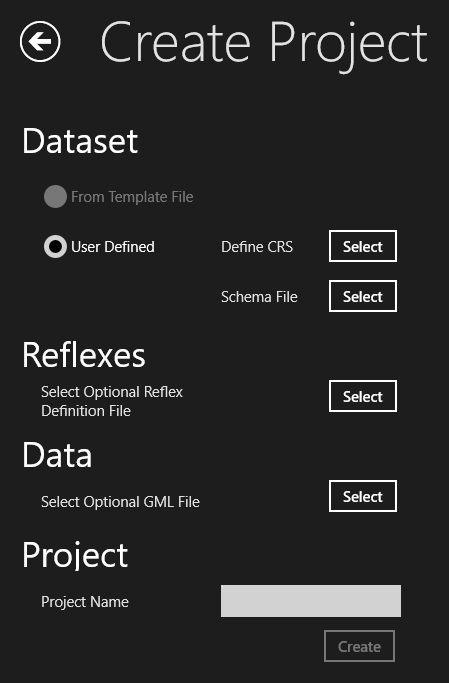Pick a reflex definition file via Select
The width and height of the screenshot is (449, 683).
click(x=363, y=396)
